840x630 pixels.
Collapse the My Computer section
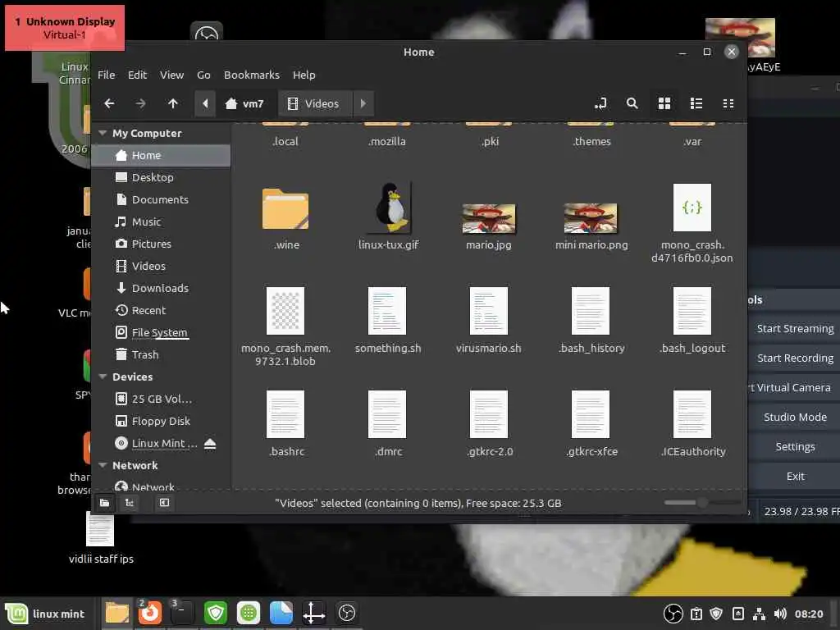[x=103, y=133]
